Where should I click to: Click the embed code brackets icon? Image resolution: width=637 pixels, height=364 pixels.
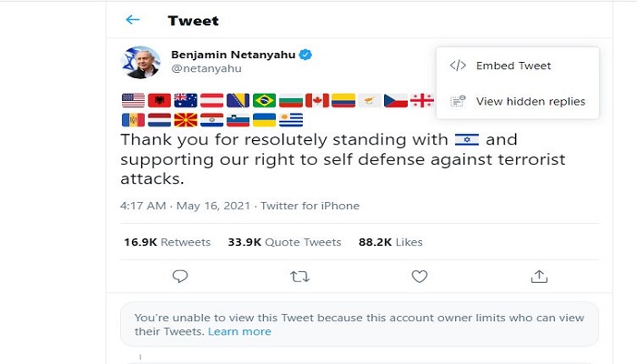[x=458, y=66]
